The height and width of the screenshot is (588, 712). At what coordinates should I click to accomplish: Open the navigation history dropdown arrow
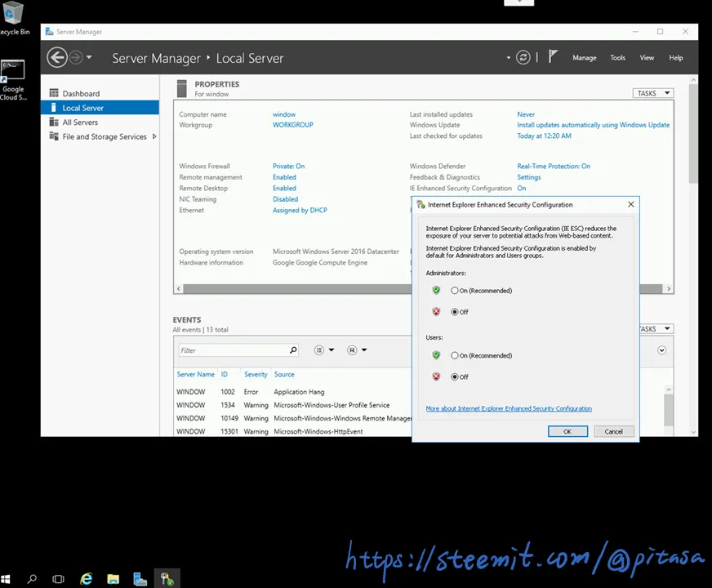pyautogui.click(x=89, y=57)
